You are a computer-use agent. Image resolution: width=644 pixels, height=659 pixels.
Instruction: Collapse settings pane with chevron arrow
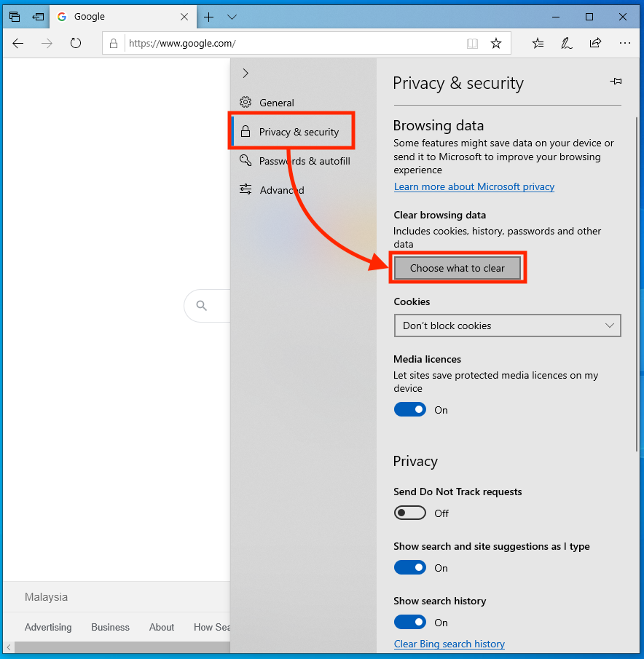point(246,73)
